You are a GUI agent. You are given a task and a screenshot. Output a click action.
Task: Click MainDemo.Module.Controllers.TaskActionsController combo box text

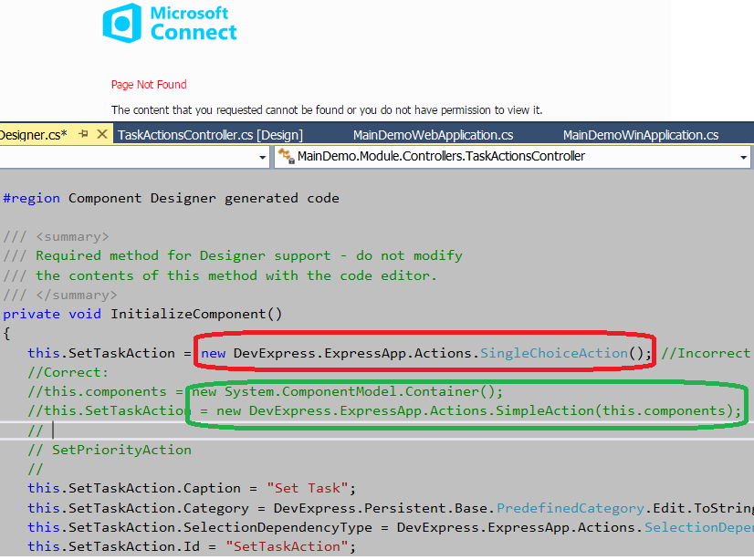[x=441, y=156]
